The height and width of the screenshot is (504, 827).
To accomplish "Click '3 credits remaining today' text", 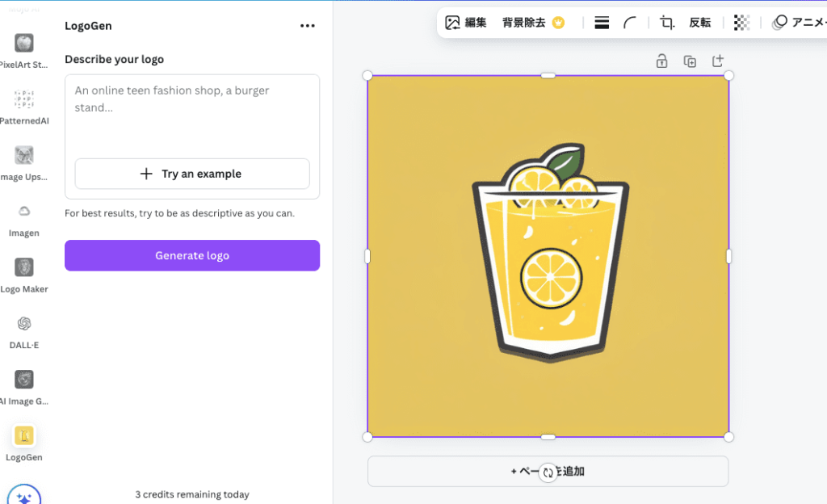I will (192, 494).
